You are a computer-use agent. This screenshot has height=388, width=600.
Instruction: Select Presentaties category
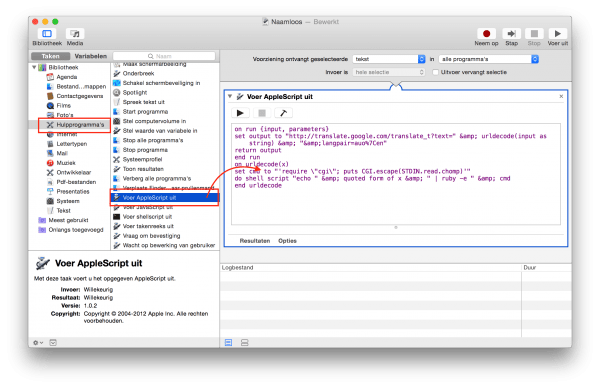[x=68, y=192]
